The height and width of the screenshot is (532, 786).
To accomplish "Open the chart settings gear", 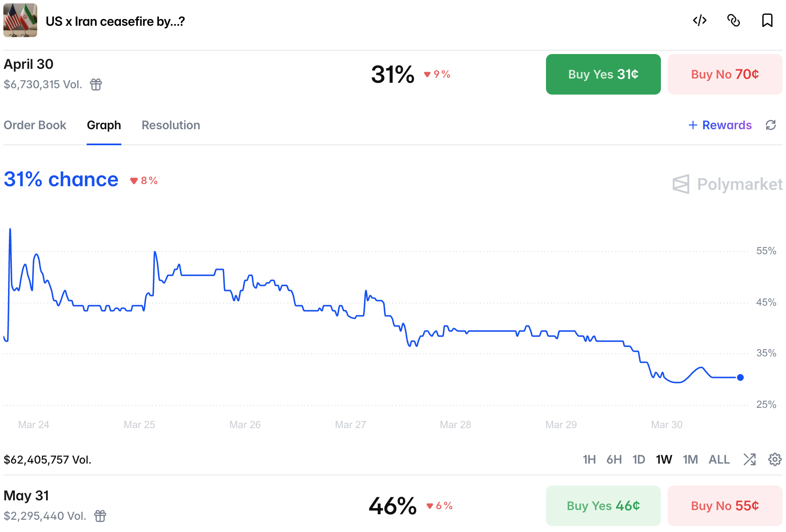I will (775, 459).
